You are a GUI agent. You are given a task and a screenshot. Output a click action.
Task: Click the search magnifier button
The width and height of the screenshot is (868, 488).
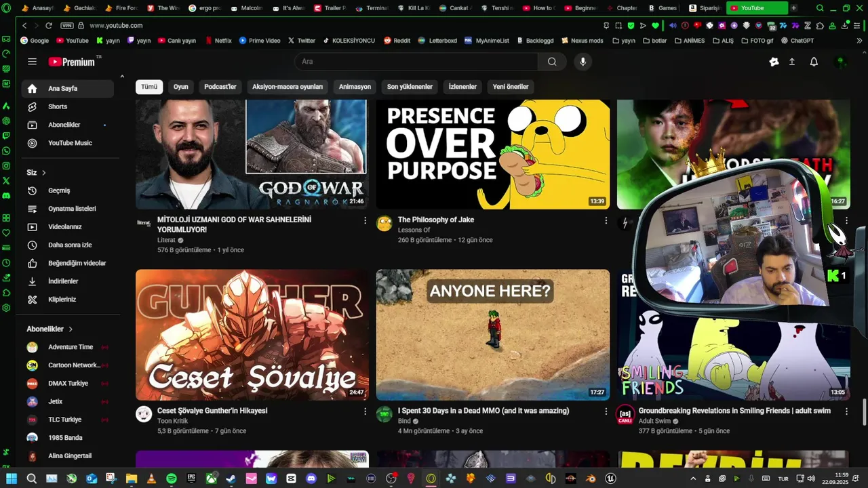tap(552, 62)
